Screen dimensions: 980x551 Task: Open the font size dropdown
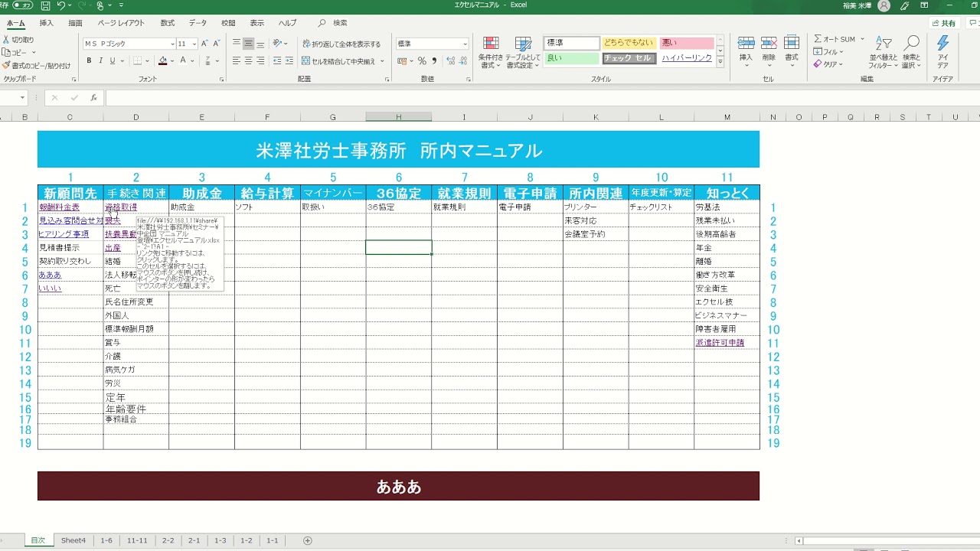(x=194, y=44)
